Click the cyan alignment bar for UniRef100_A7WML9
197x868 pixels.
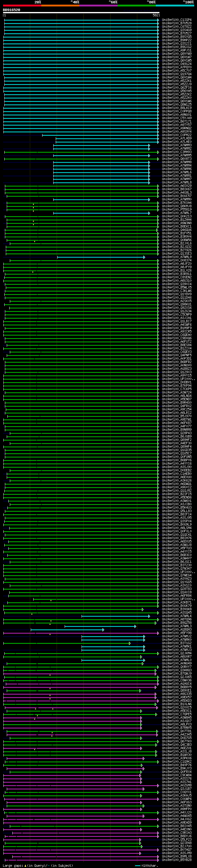pos(101,257)
